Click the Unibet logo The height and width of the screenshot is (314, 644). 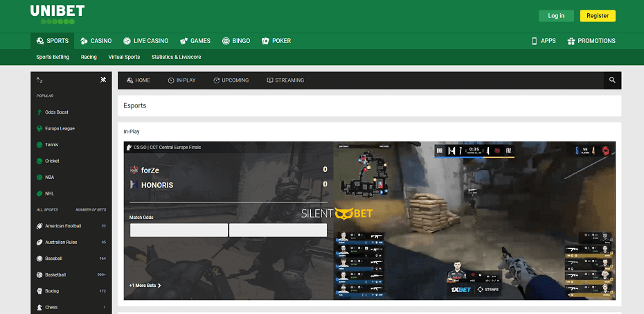click(57, 15)
